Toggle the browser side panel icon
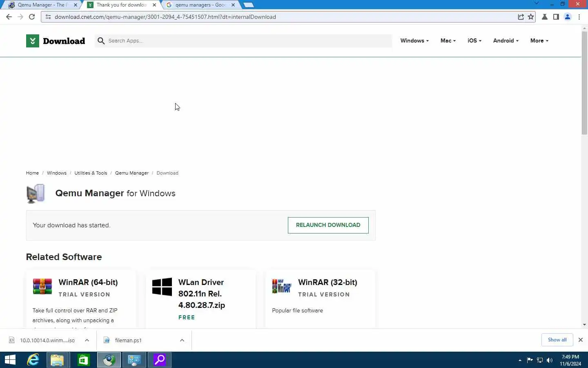The height and width of the screenshot is (368, 588). [x=556, y=17]
